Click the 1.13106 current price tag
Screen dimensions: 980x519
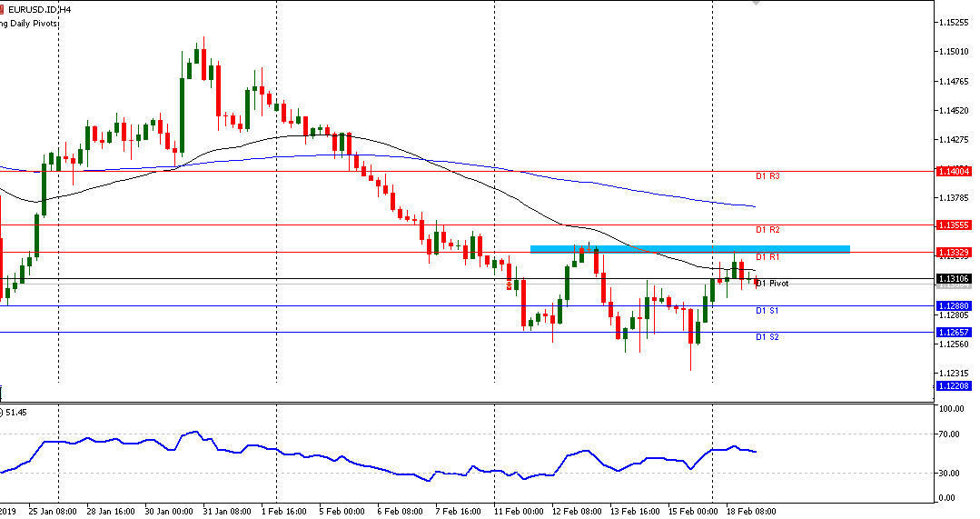click(955, 279)
